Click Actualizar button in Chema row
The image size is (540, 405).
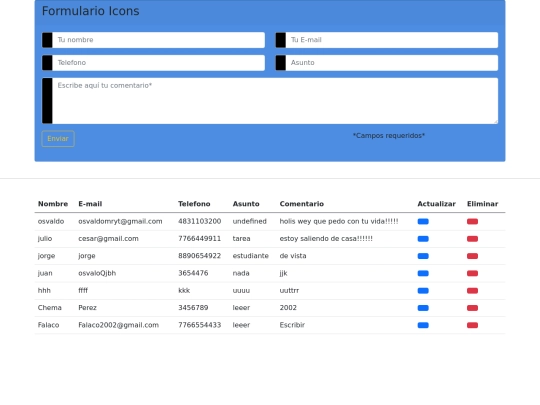[423, 308]
